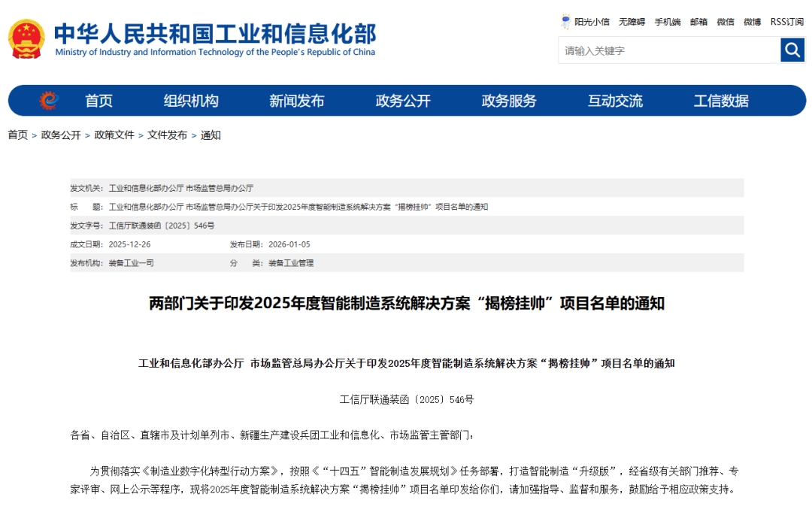
Task: Select 政务公开 in the main navigation bar
Action: [403, 101]
